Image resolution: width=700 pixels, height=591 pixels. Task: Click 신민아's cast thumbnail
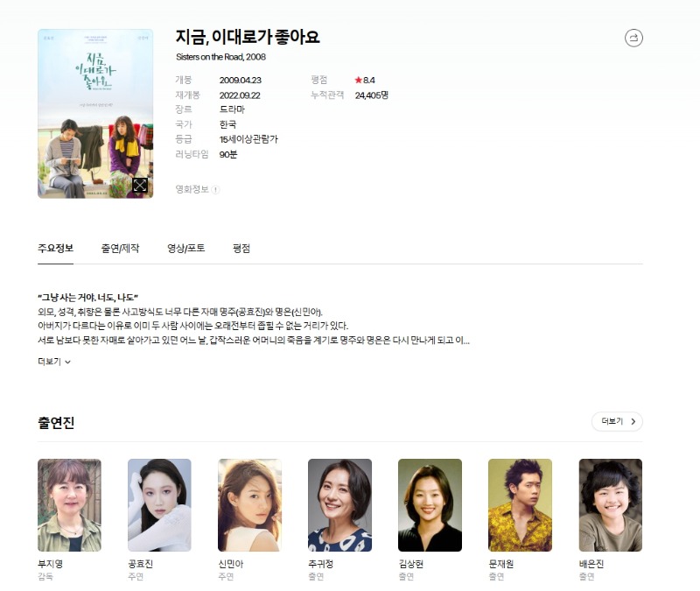tap(249, 505)
